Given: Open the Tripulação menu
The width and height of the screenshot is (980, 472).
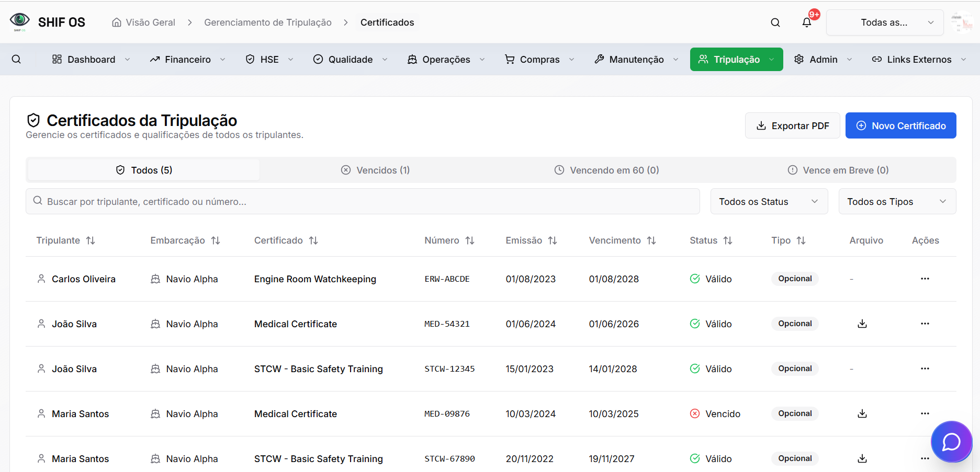Looking at the screenshot, I should click(x=736, y=60).
